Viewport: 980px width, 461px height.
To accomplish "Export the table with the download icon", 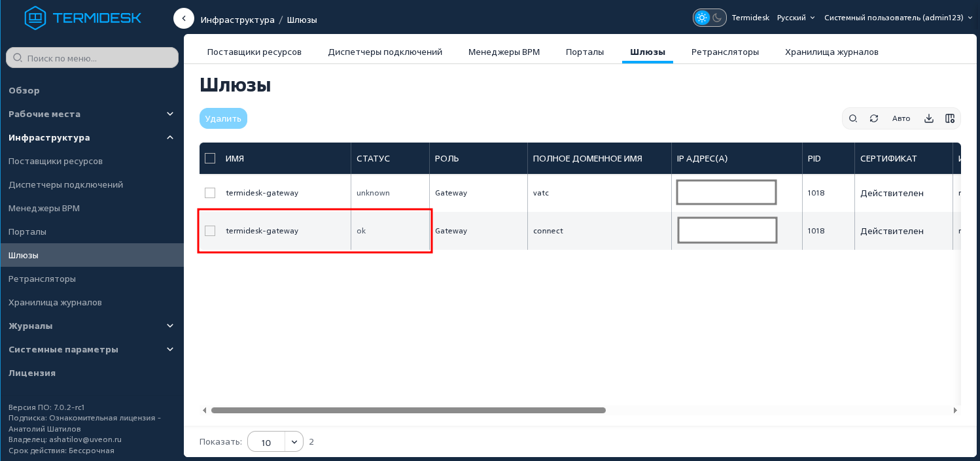I will 929,118.
